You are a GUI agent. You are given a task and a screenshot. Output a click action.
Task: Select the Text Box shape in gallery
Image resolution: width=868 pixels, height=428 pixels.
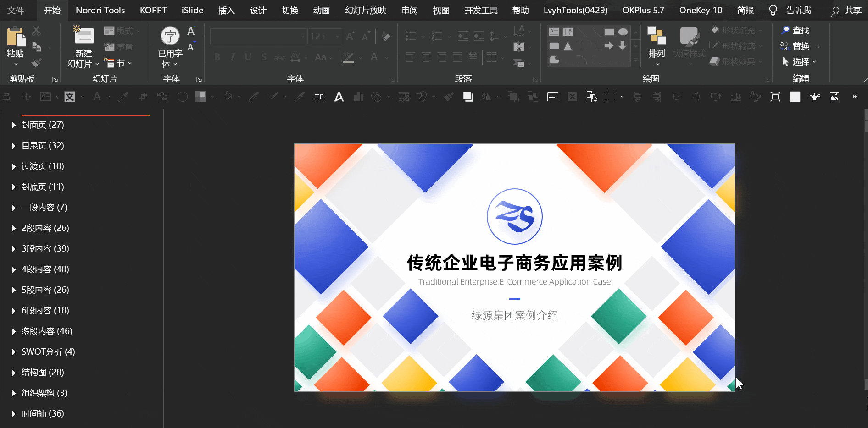click(554, 32)
